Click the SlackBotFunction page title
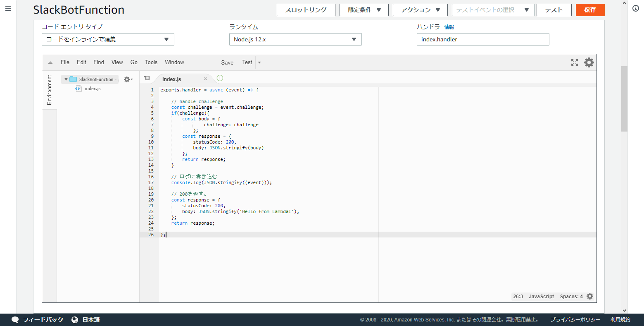The image size is (644, 326). pyautogui.click(x=78, y=10)
